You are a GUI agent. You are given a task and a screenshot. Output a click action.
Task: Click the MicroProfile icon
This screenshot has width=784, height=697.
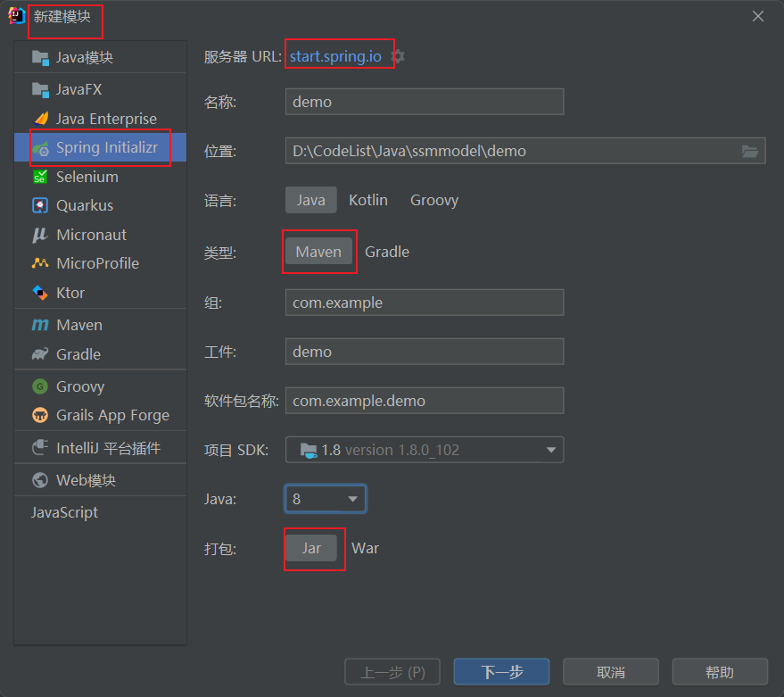(x=40, y=263)
